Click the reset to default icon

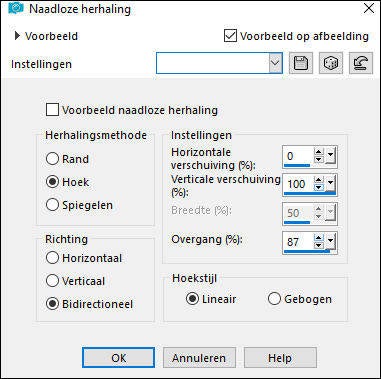coord(361,63)
